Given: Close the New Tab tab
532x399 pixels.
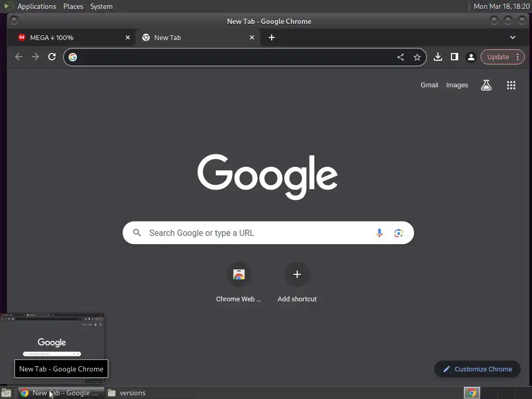Looking at the screenshot, I should tap(252, 37).
